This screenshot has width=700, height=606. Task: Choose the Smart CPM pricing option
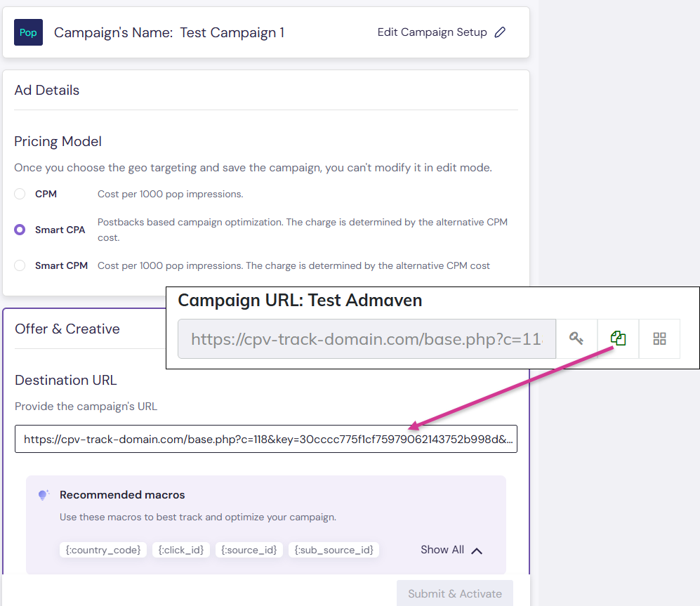[x=19, y=265]
